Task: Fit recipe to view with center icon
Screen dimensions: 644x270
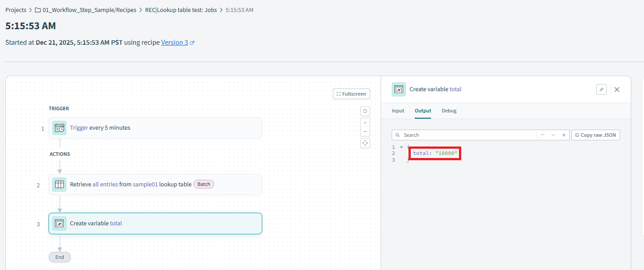Action: 365,143
